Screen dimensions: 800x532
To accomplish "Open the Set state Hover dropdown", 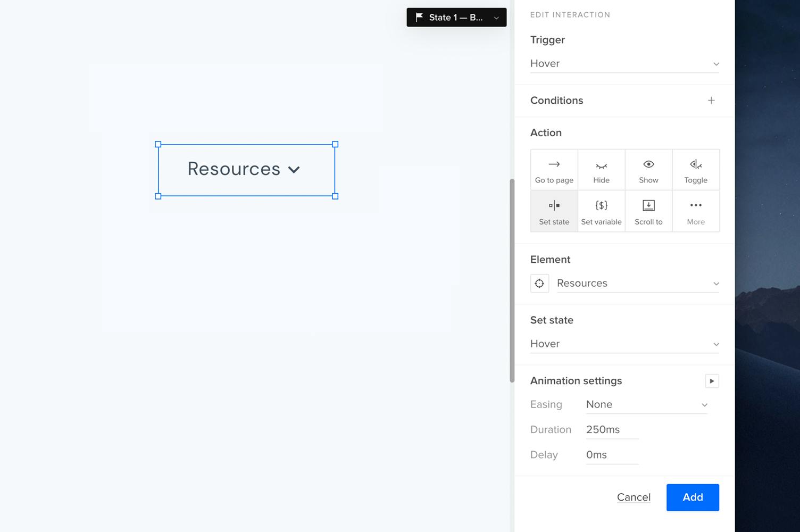I will point(624,344).
